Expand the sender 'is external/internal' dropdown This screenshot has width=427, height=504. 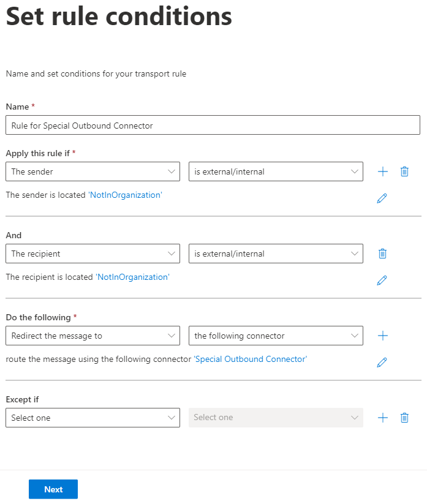pyautogui.click(x=276, y=171)
